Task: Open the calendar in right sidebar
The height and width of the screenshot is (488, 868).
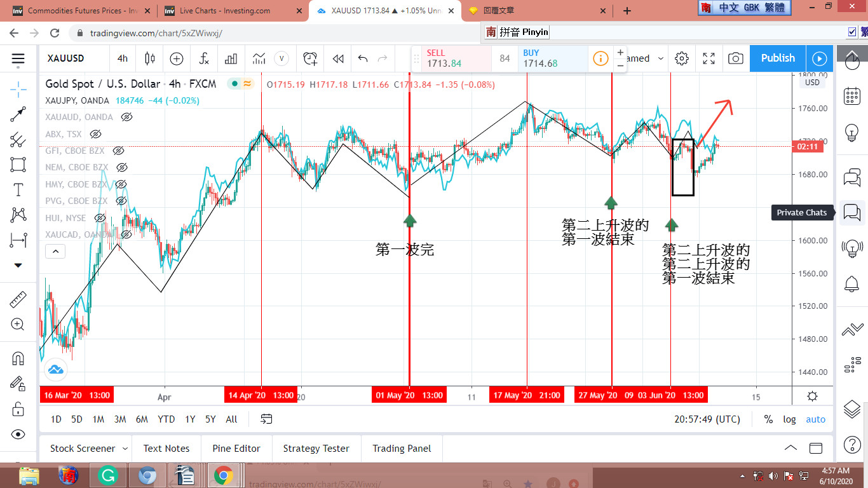Action: point(852,97)
